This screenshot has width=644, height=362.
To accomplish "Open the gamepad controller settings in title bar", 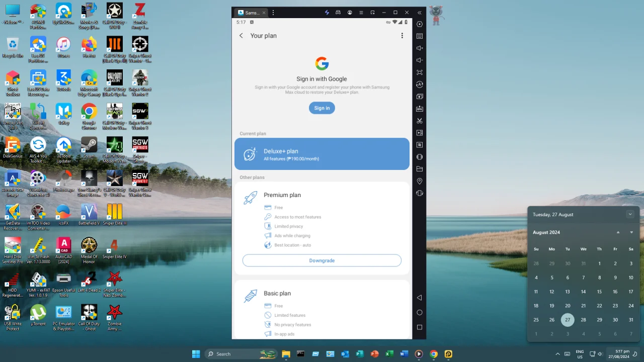I will pyautogui.click(x=338, y=13).
